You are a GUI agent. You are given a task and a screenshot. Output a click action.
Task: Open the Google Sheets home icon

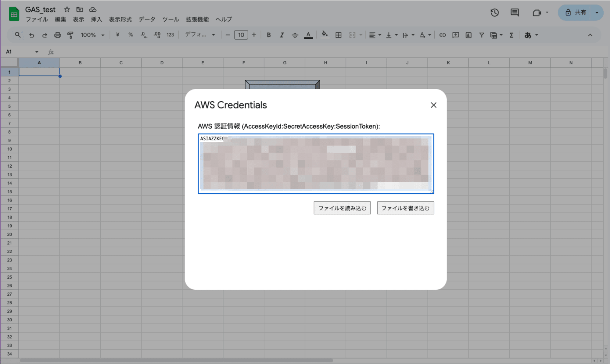point(14,14)
